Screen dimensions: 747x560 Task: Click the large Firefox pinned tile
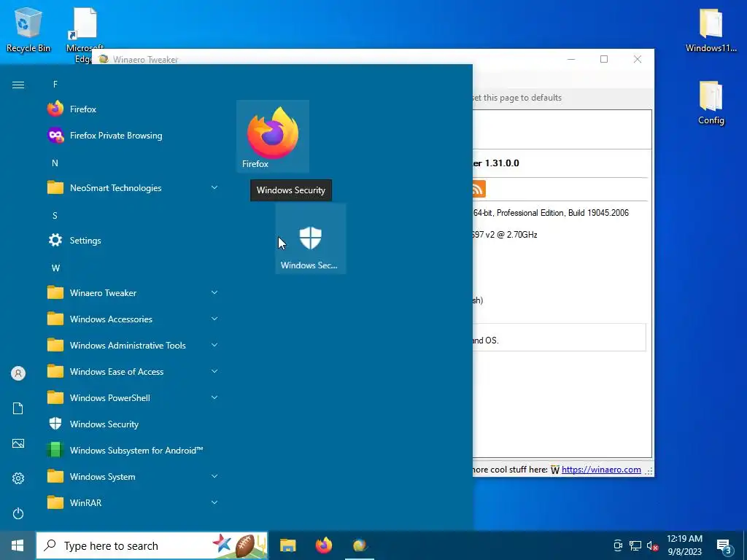[x=273, y=136]
